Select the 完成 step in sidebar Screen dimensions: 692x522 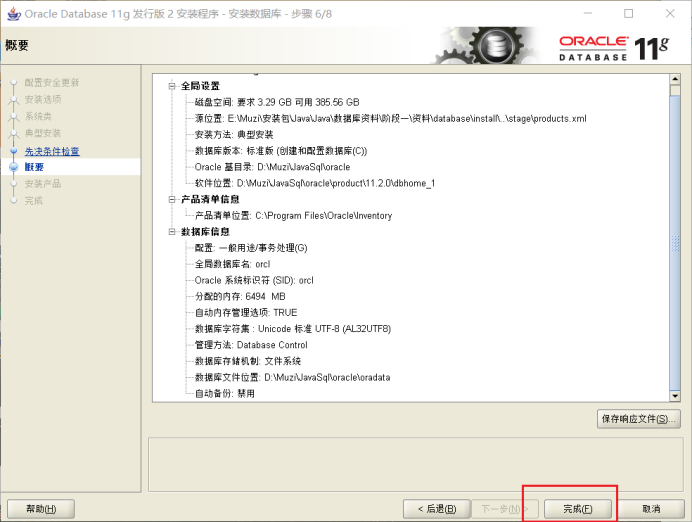[34, 200]
